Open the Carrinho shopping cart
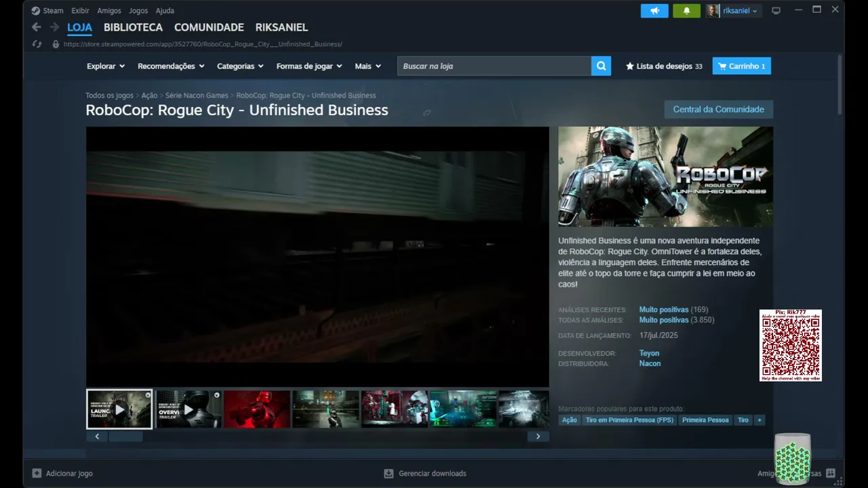The height and width of the screenshot is (488, 868). pos(742,66)
